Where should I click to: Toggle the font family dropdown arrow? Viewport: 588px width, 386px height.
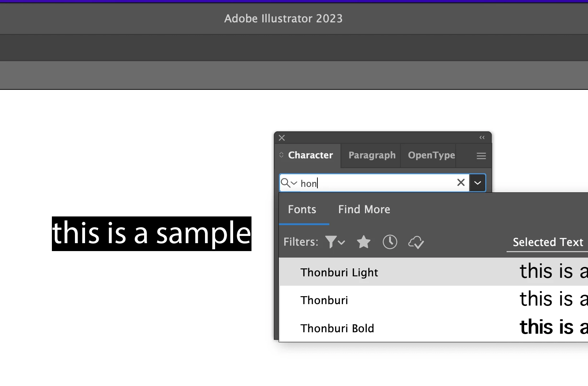pyautogui.click(x=478, y=183)
